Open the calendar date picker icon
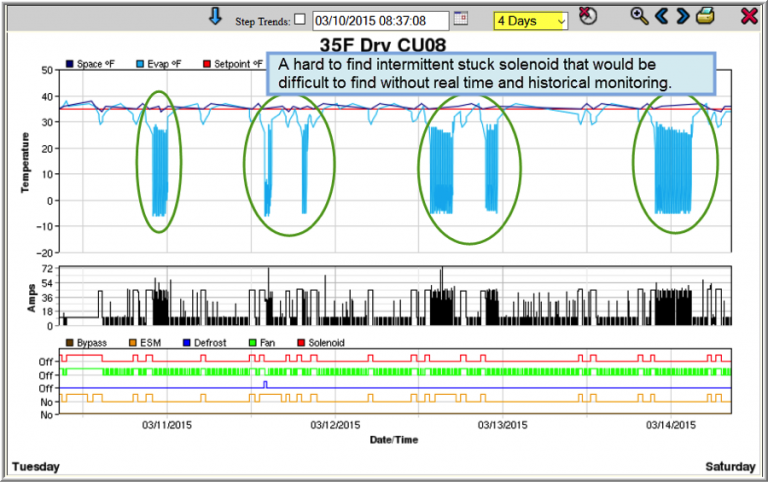This screenshot has width=768, height=482. [x=460, y=19]
